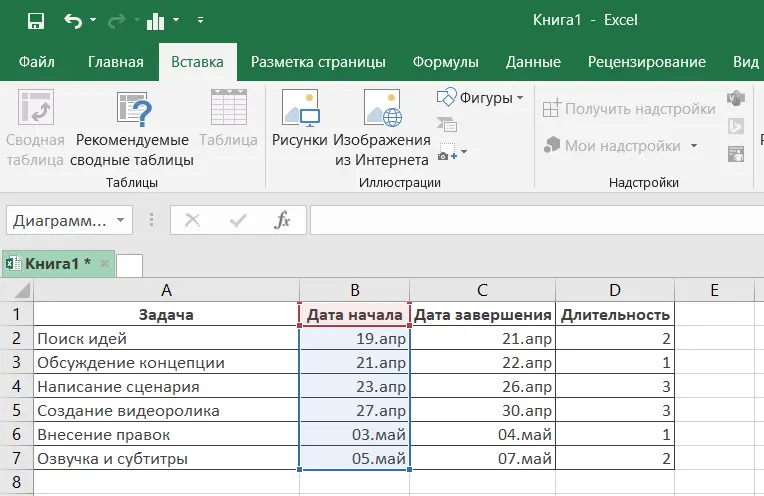Click the Insert Function fx icon
The width and height of the screenshot is (764, 496).
tap(283, 220)
